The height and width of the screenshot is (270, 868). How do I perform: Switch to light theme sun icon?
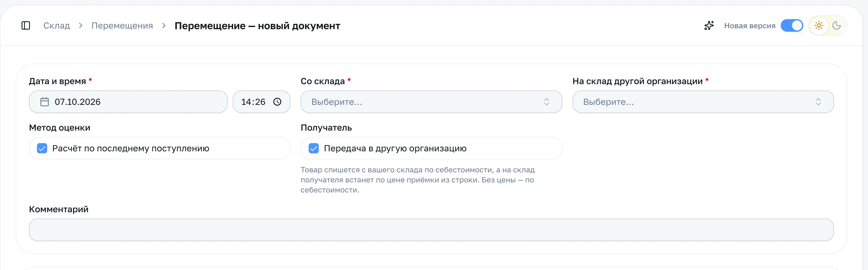(819, 25)
